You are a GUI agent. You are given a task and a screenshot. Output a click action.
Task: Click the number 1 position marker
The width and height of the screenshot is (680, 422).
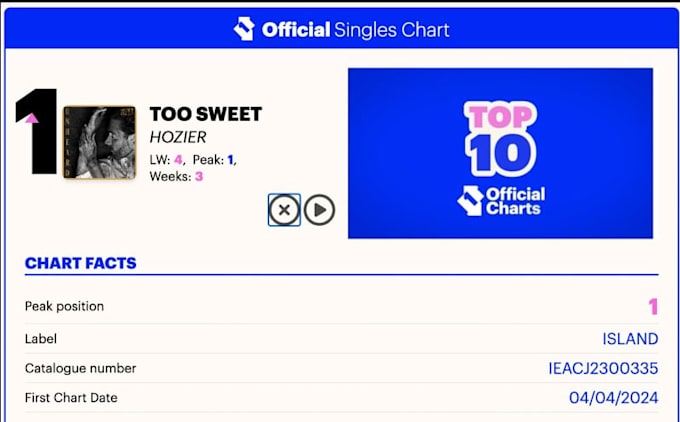pyautogui.click(x=36, y=131)
